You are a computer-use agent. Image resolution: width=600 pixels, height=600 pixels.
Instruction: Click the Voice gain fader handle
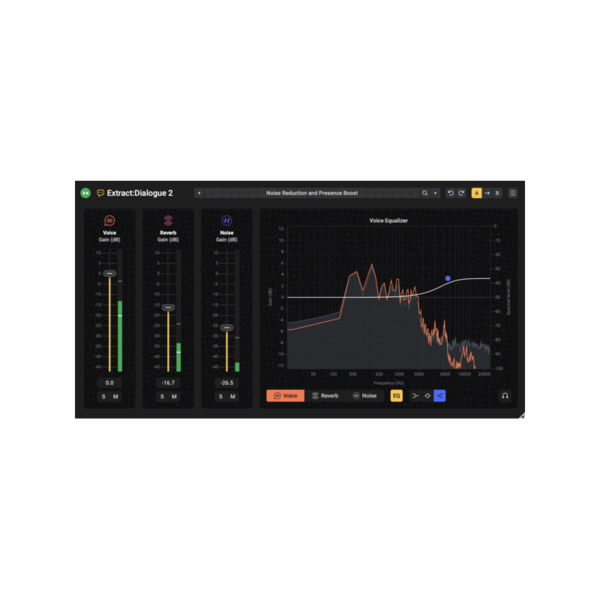109,273
